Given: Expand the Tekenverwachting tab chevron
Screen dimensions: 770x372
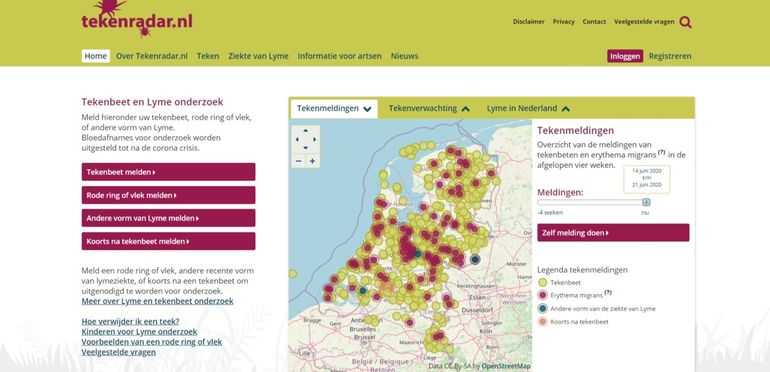Looking at the screenshot, I should 466,109.
